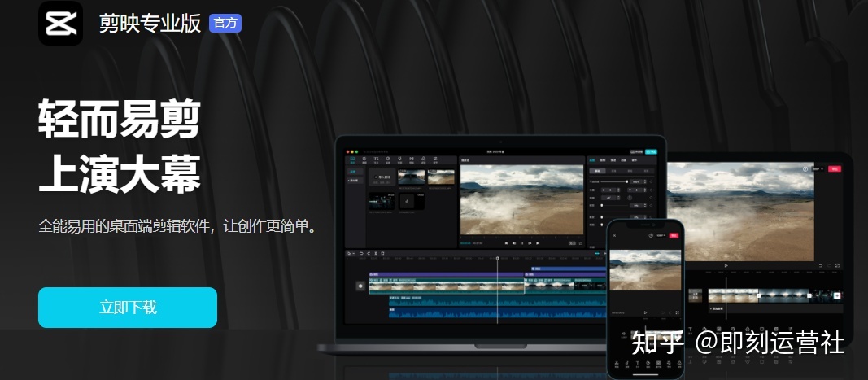Tap the close X icon on the phone
The image size is (868, 380).
pos(615,235)
